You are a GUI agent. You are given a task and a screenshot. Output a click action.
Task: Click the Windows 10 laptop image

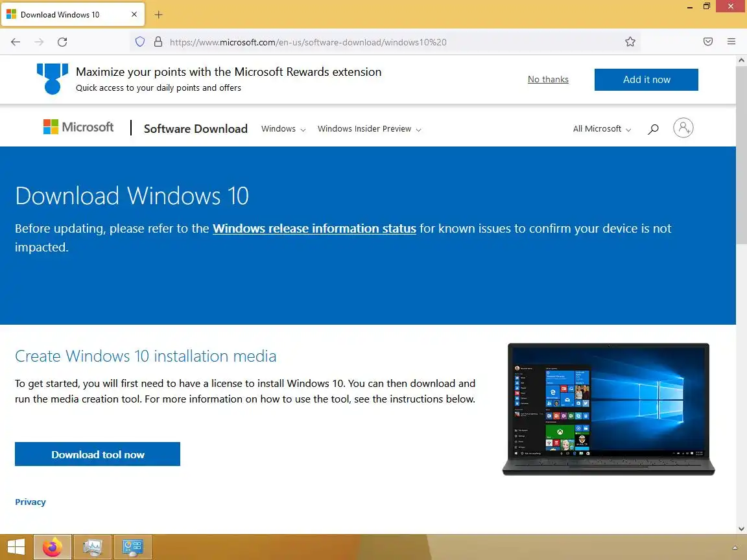pyautogui.click(x=608, y=409)
